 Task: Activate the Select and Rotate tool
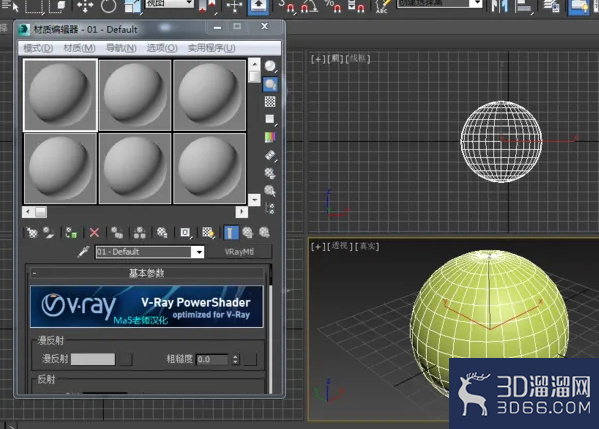click(x=108, y=6)
